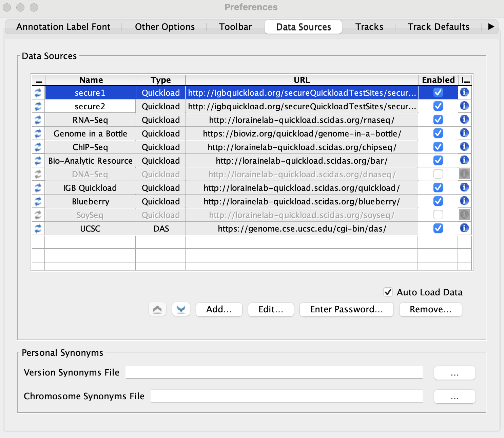This screenshot has height=438, width=504.
Task: Select the IGB Quickload name cell
Action: click(91, 188)
